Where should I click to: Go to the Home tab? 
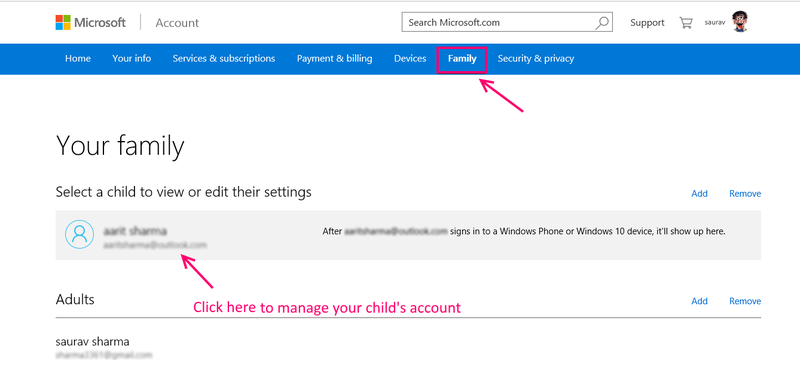coord(78,59)
